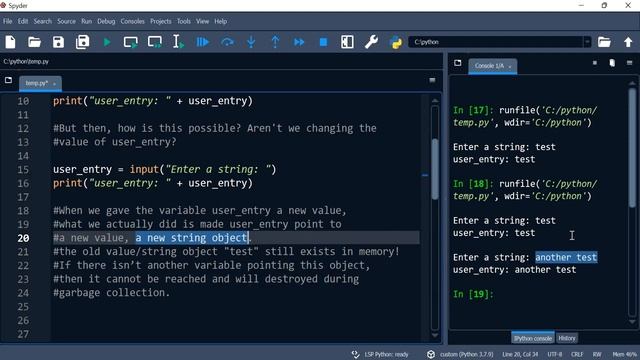Open the Consoles menu
The width and height of the screenshot is (640, 360).
pos(132,21)
